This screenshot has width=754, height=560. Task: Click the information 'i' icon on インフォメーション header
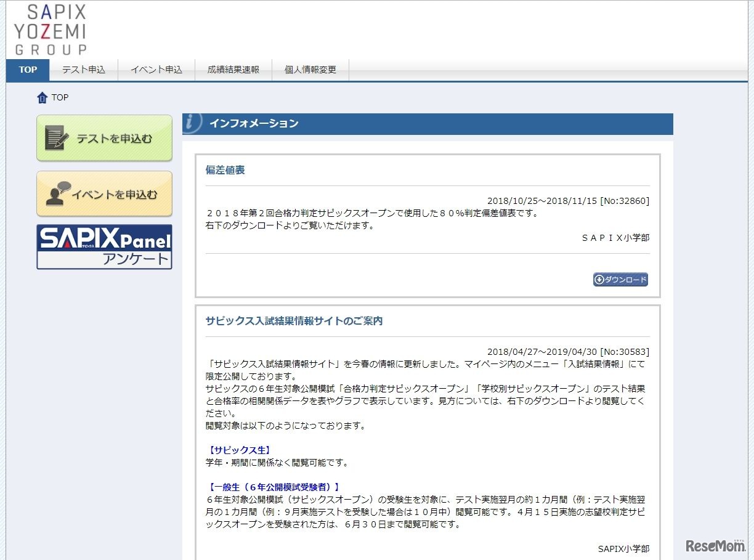click(x=192, y=123)
